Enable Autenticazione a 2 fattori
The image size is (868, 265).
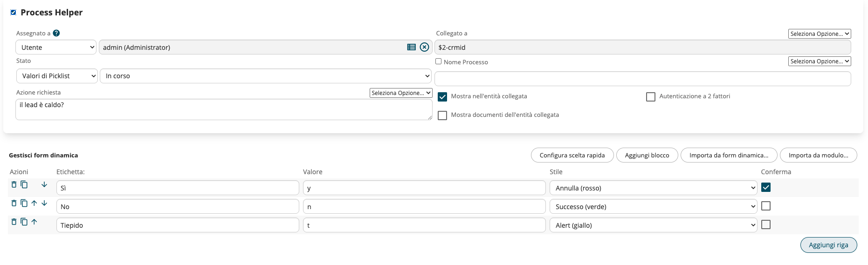[651, 96]
